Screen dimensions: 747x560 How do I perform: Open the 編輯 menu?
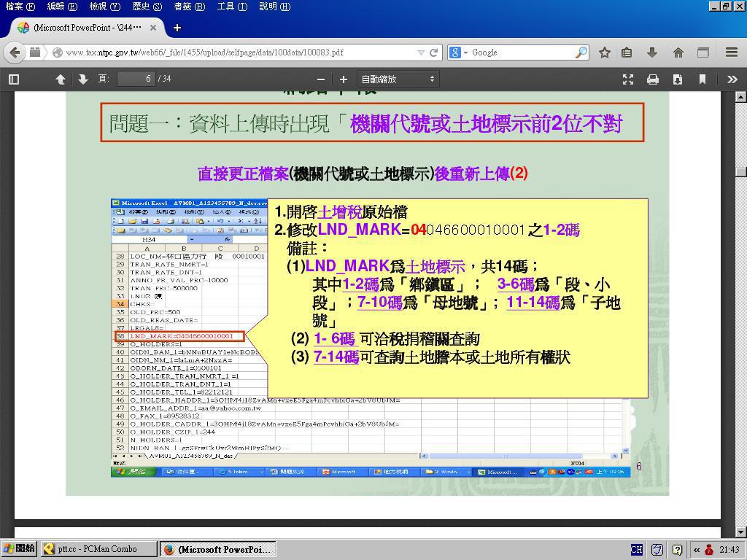click(63, 7)
